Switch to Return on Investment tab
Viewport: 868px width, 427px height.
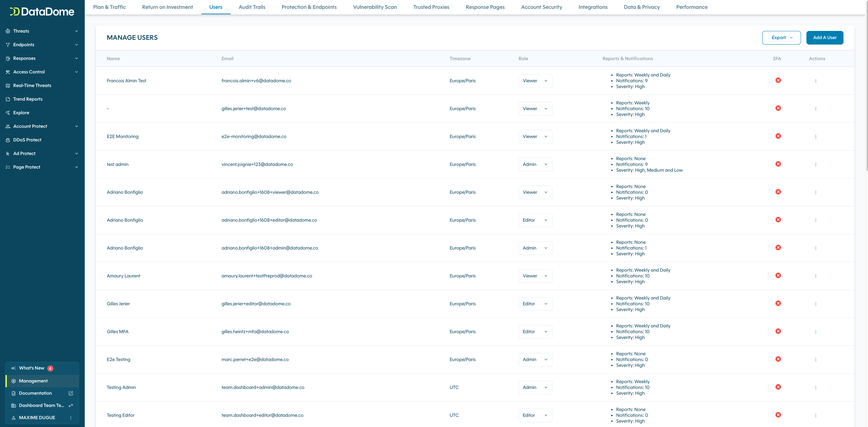[x=167, y=7]
